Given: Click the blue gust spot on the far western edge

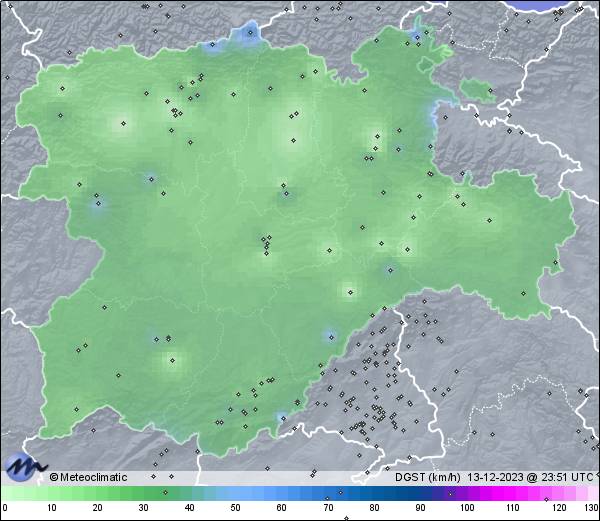Looking at the screenshot, I should (97, 205).
